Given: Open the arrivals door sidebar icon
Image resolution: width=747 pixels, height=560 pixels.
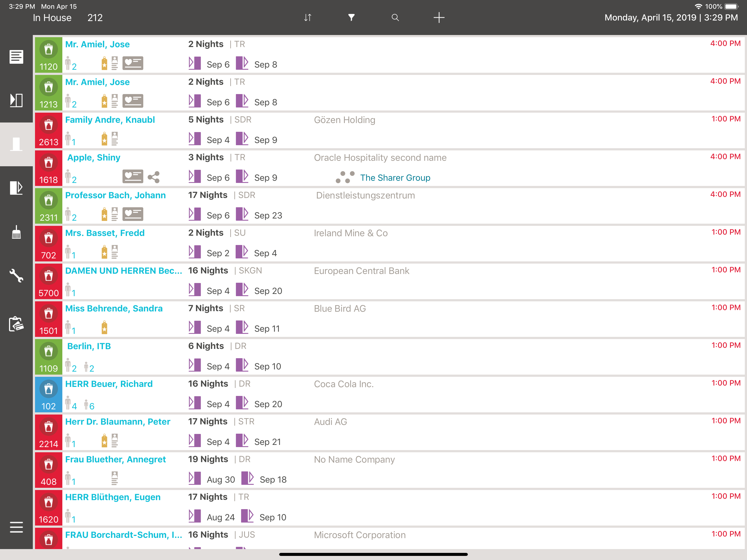Looking at the screenshot, I should pos(16,100).
